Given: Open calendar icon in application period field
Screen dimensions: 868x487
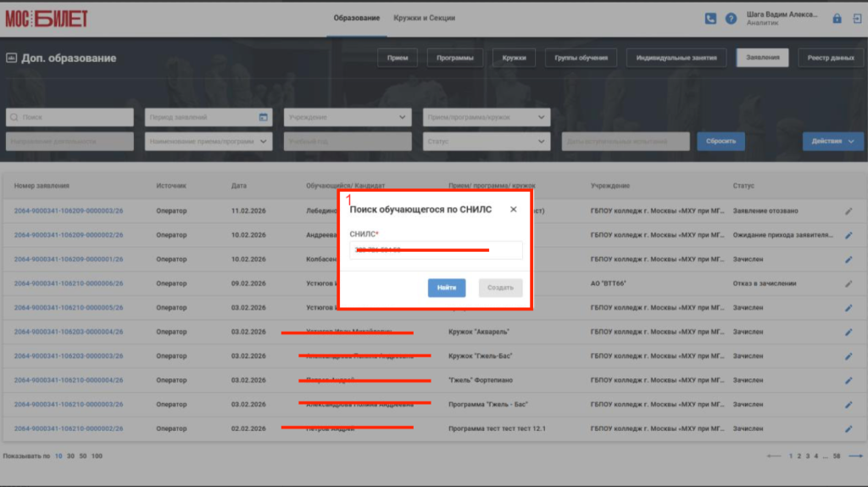Looking at the screenshot, I should click(x=263, y=117).
